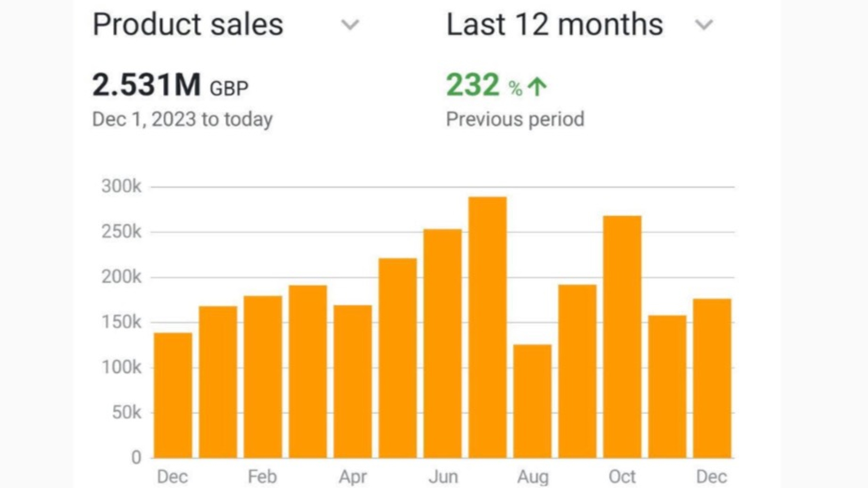Click the Dec 1, 2023 to today text

point(182,120)
